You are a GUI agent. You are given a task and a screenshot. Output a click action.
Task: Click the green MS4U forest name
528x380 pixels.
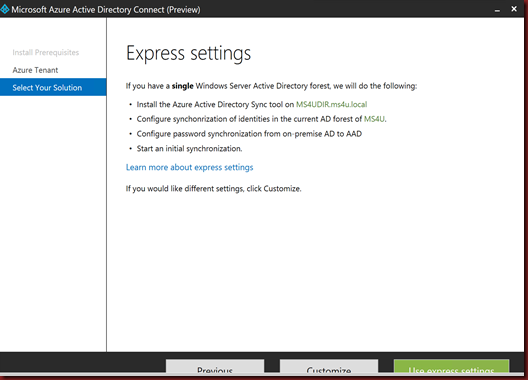point(374,119)
